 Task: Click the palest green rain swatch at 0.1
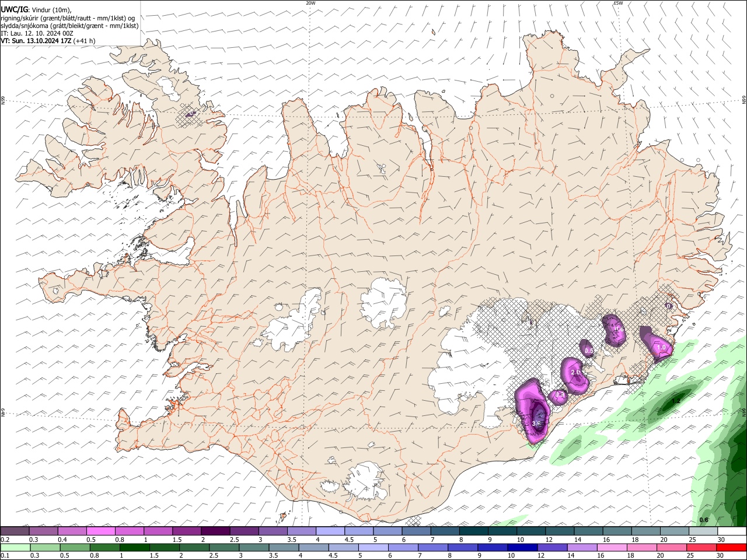point(15,547)
